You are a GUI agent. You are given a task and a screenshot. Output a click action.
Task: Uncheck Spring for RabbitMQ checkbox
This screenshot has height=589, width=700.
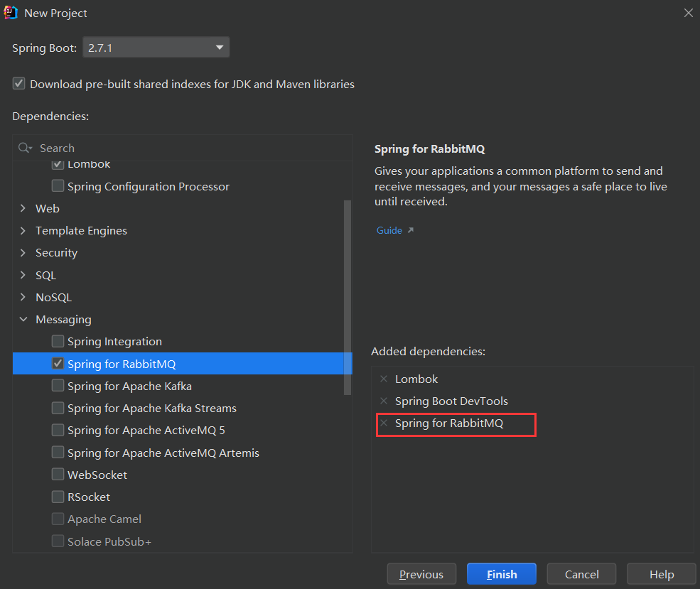coord(58,363)
